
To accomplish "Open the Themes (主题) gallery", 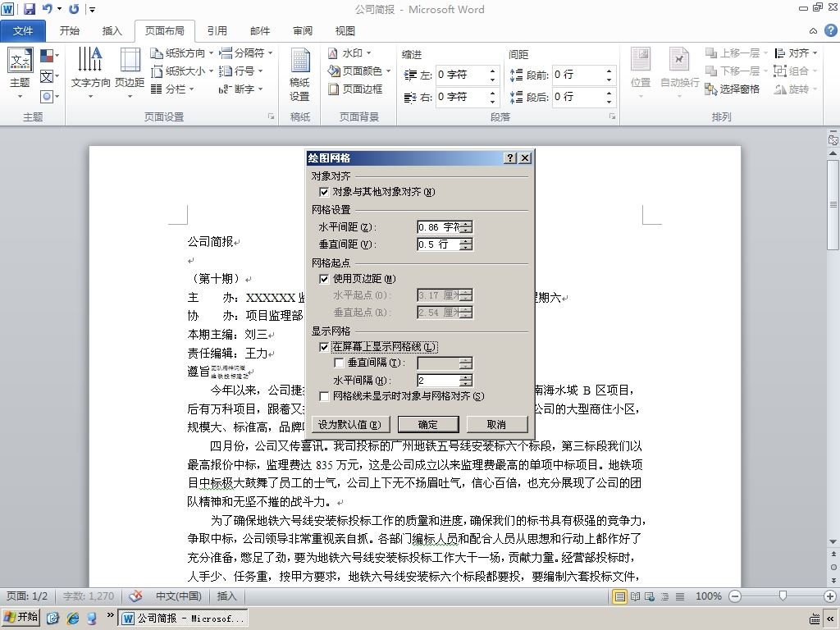I will [20, 74].
